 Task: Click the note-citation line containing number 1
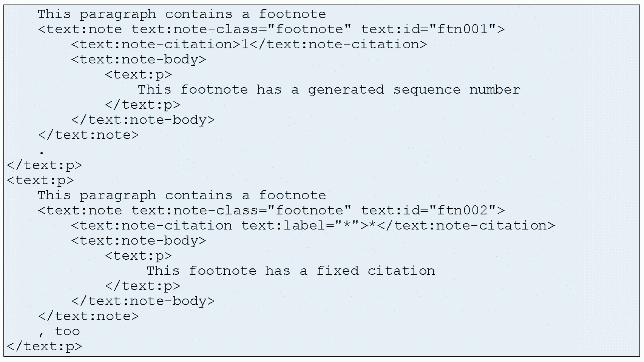(249, 45)
